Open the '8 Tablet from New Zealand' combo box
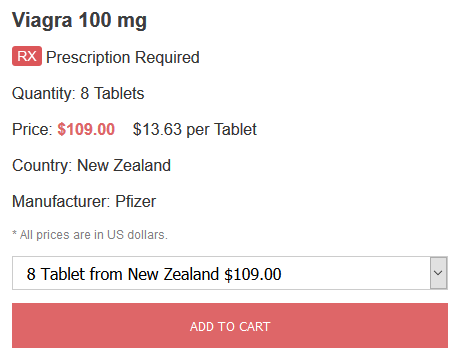This screenshot has height=360, width=461. pyautogui.click(x=230, y=273)
